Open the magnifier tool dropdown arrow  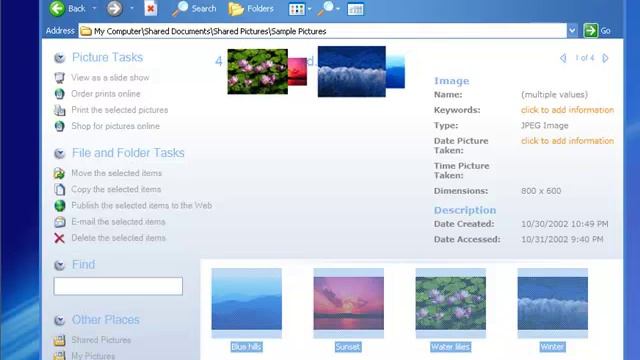338,9
